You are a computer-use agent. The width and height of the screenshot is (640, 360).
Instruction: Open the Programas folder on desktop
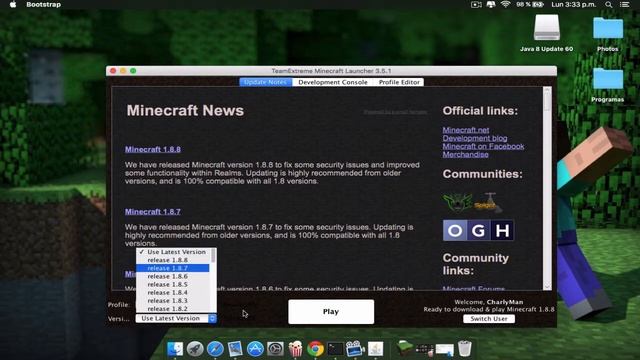608,85
